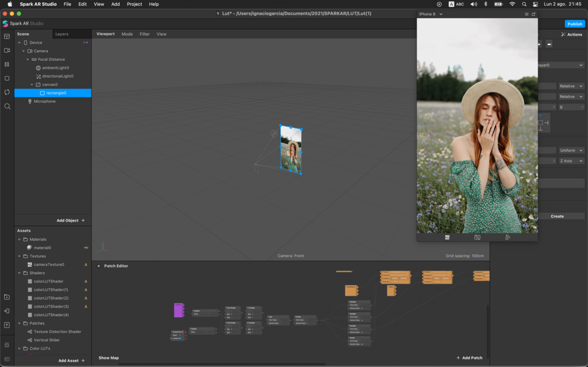This screenshot has height=367, width=588.
Task: Open the Viewport Filter menu
Action: click(145, 34)
